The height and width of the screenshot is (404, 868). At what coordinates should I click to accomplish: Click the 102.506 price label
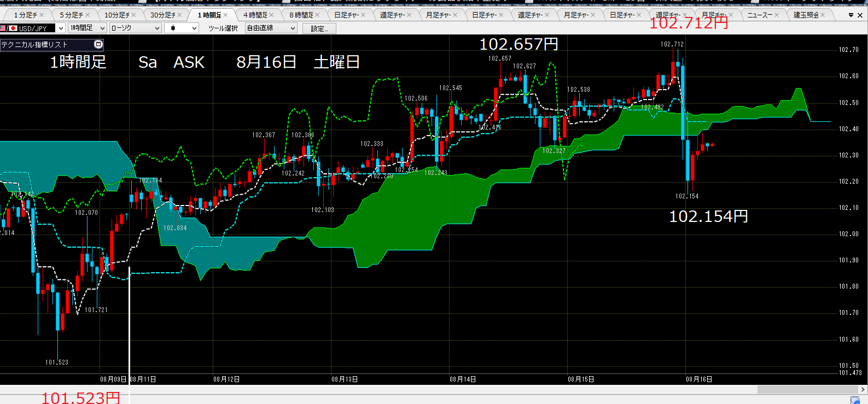[416, 98]
